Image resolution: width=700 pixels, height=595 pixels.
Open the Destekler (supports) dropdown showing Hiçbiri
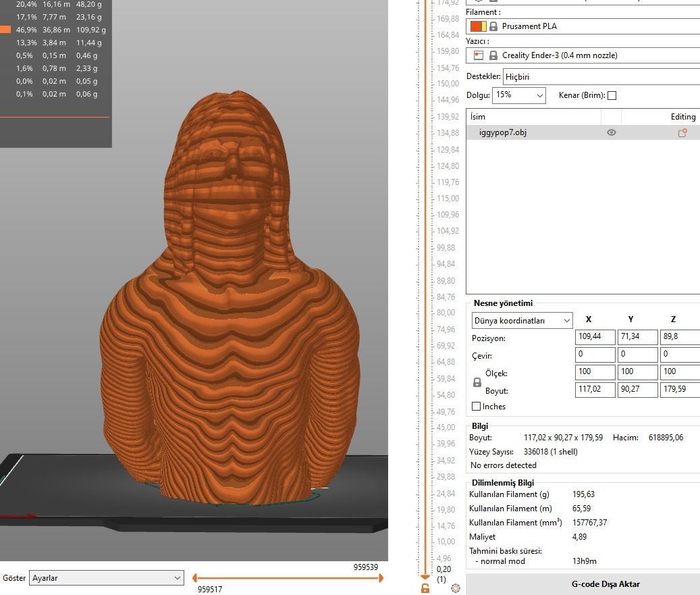point(601,77)
